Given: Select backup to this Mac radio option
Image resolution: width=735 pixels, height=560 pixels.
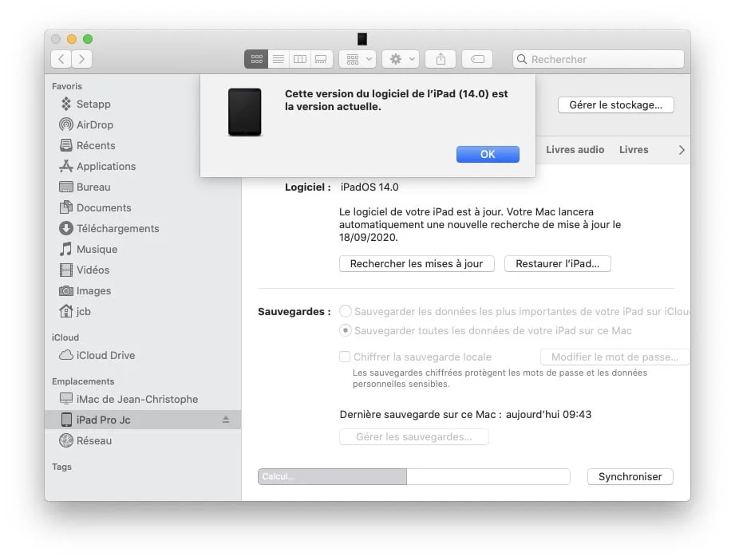Looking at the screenshot, I should click(346, 330).
